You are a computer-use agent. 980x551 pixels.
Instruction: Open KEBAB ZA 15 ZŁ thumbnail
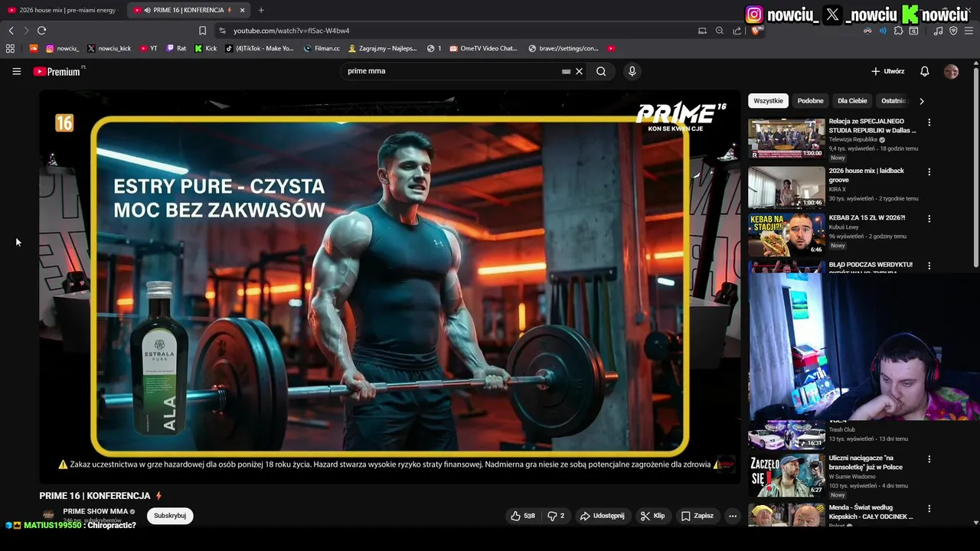(786, 234)
